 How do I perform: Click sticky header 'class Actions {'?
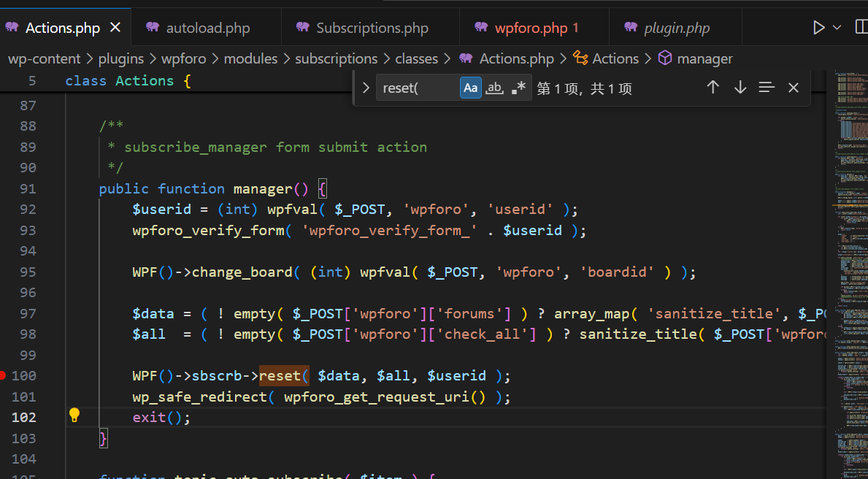coord(128,81)
